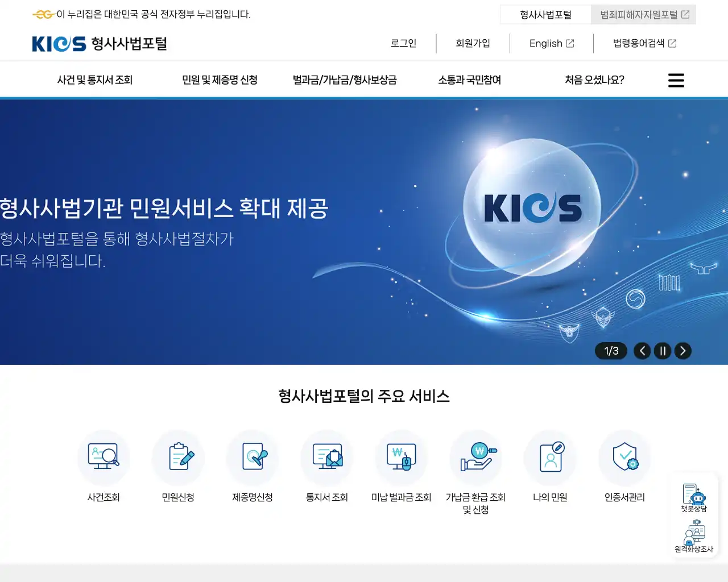This screenshot has height=582, width=728.
Task: Click the KICS 형사사법포털 logo
Action: [100, 44]
